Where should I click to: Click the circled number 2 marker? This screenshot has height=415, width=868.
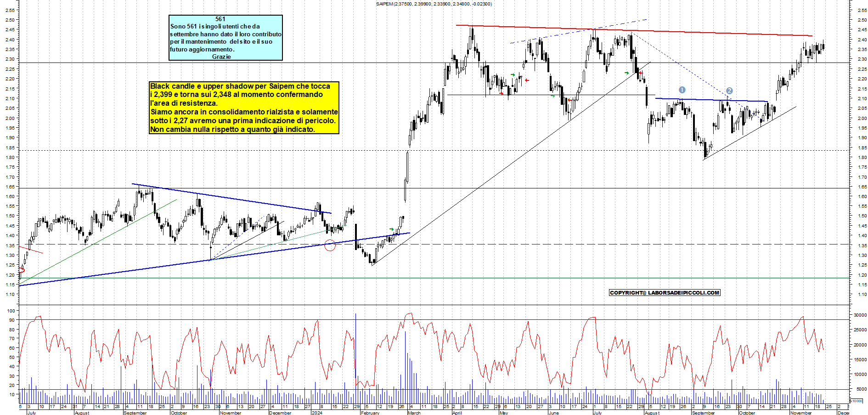pyautogui.click(x=729, y=91)
